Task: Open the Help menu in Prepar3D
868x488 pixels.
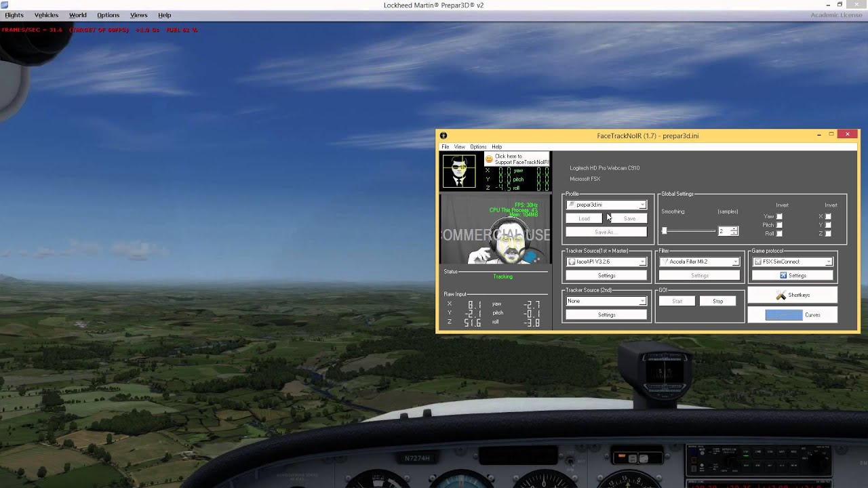Action: coord(164,15)
